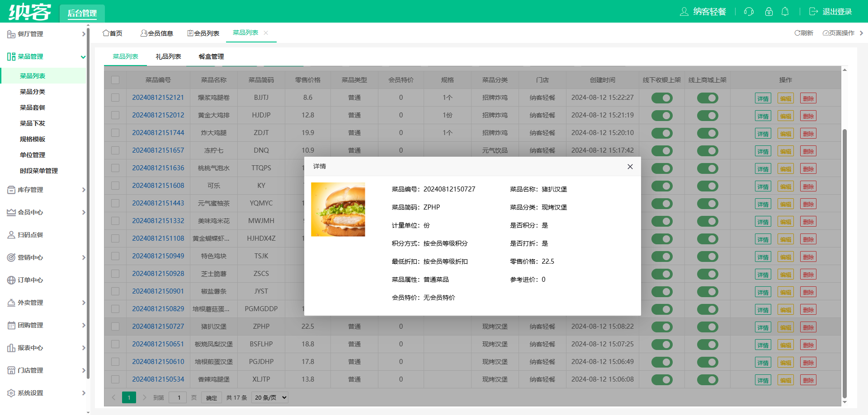
Task: Open the 20 条/页 page size dropdown
Action: point(270,397)
